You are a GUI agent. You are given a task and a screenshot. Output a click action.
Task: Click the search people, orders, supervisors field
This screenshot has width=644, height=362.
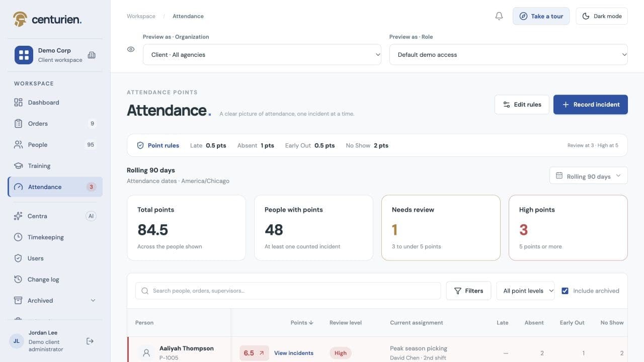pos(288,291)
